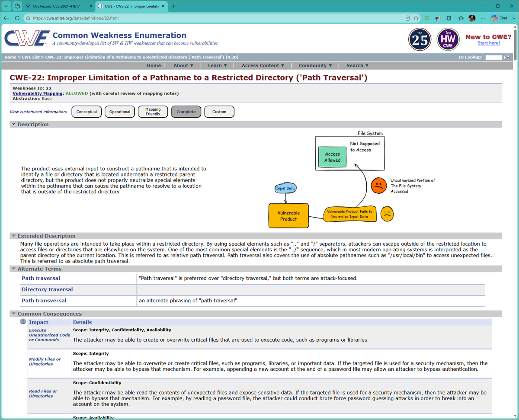Open the Access Content dropdown menu
519x420 pixels.
pos(263,65)
